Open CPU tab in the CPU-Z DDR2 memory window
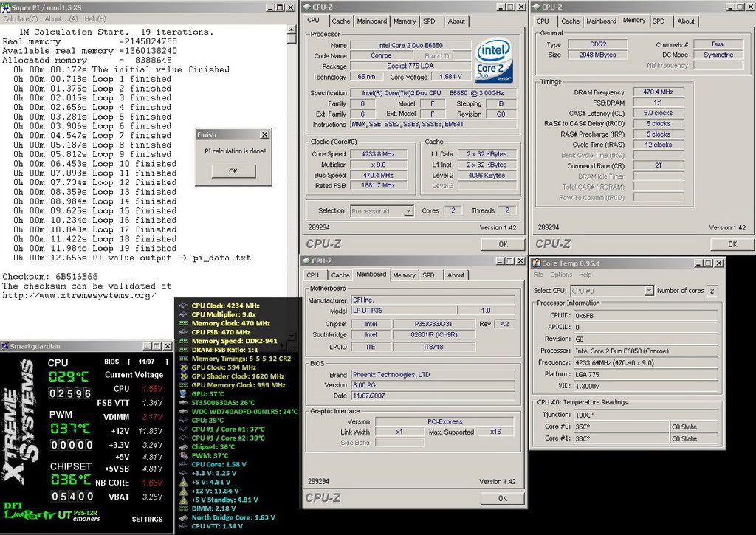The image size is (756, 535). [x=543, y=21]
